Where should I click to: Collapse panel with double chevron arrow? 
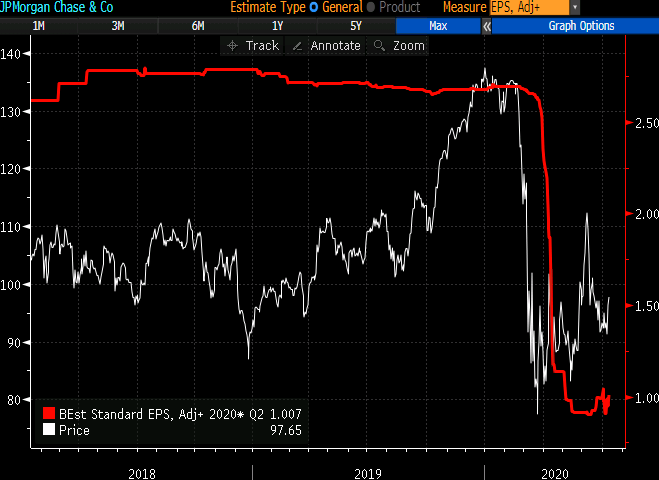[487, 26]
